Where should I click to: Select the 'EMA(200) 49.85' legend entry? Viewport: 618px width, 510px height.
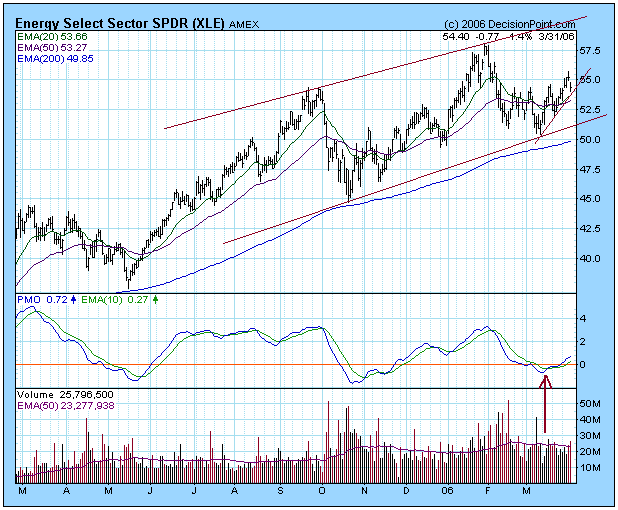(x=55, y=59)
